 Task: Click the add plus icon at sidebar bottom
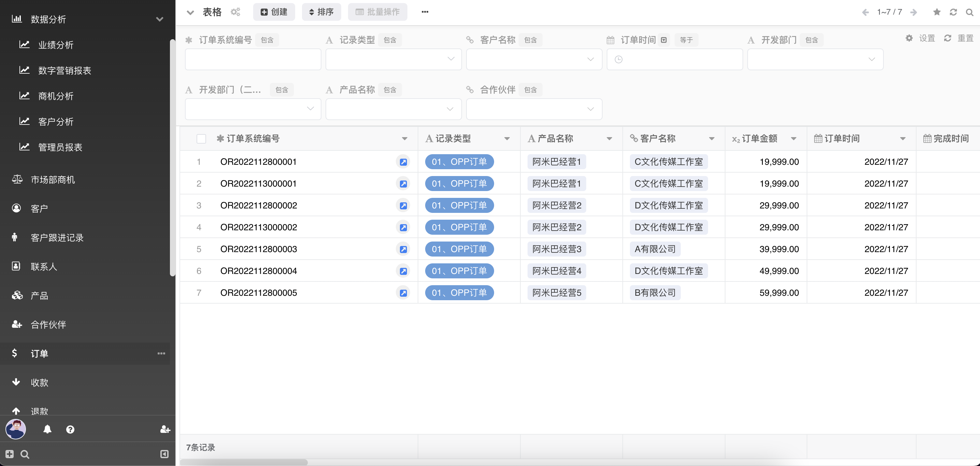click(x=10, y=454)
